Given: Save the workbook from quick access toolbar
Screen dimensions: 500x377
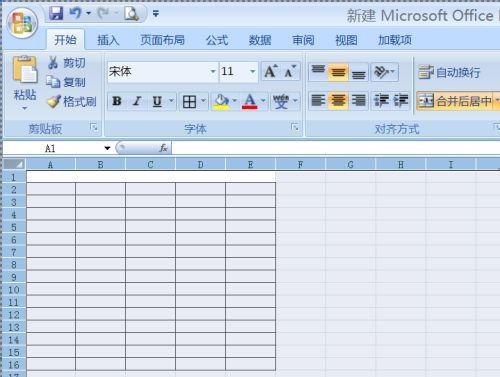Looking at the screenshot, I should 56,14.
